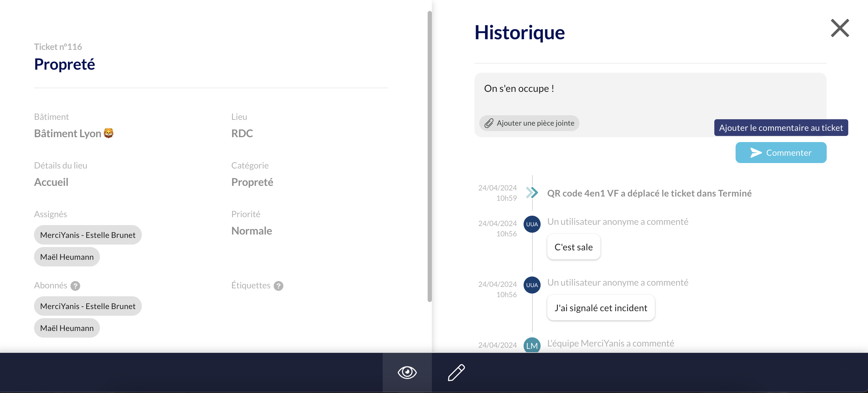Close the Historique panel with the X
The height and width of the screenshot is (393, 868).
tap(839, 28)
